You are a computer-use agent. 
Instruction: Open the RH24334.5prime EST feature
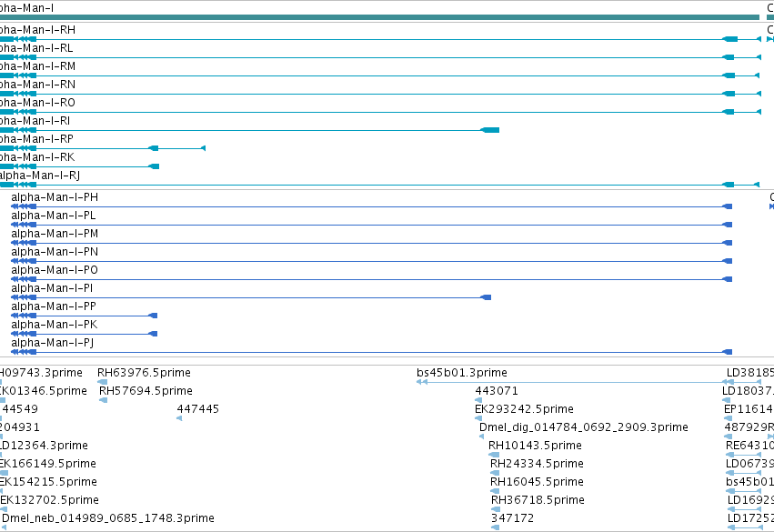coord(537,464)
